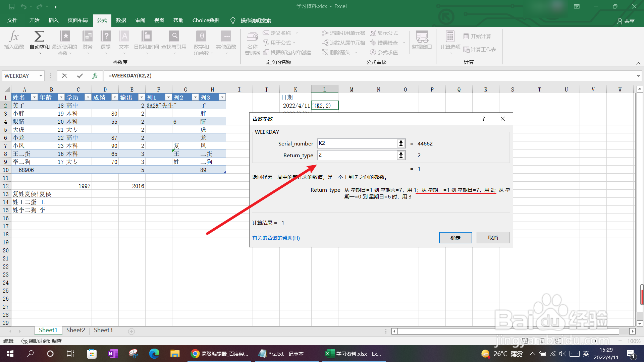Click Serial_number collapse dialog arrow button
Image resolution: width=644 pixels, height=362 pixels.
(401, 143)
